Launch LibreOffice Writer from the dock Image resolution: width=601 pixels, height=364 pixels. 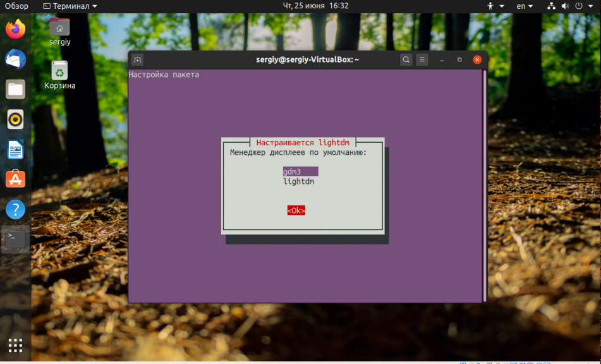(x=15, y=149)
